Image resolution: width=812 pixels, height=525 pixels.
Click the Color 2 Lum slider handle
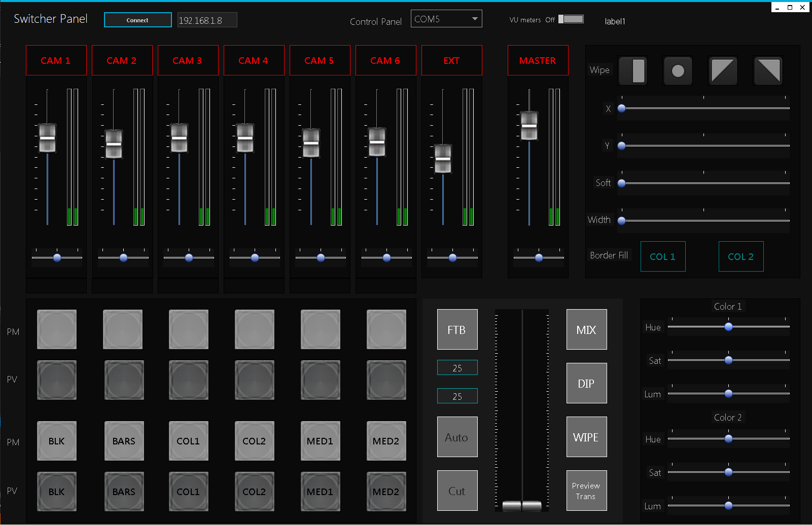tap(728, 506)
